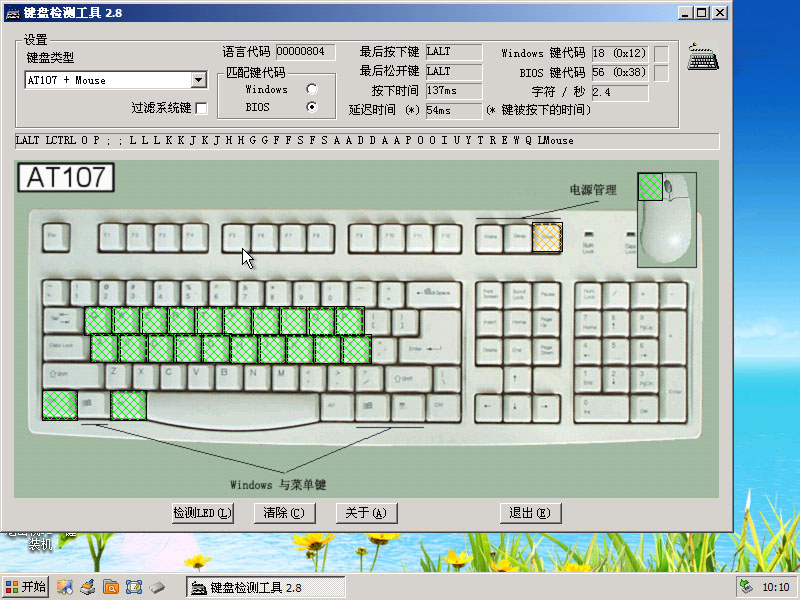This screenshot has width=800, height=600.
Task: Click the numpad 0 Ins key
Action: tap(602, 408)
